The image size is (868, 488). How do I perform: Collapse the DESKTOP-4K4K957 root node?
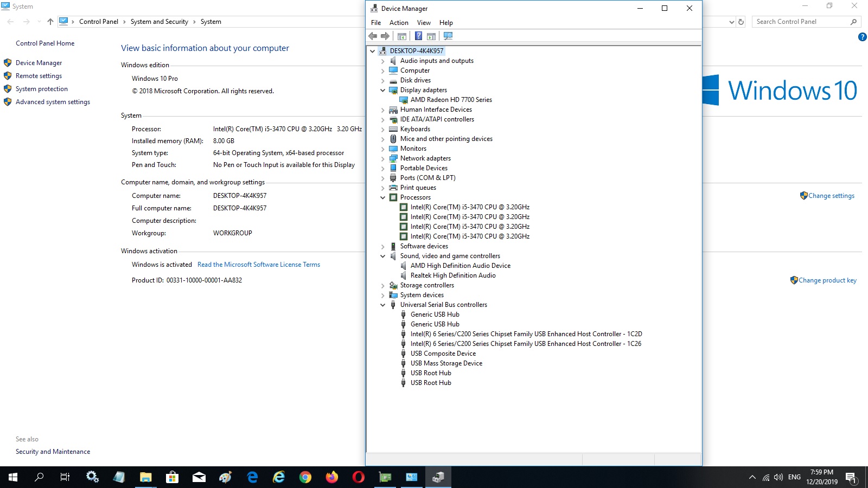tap(372, 51)
